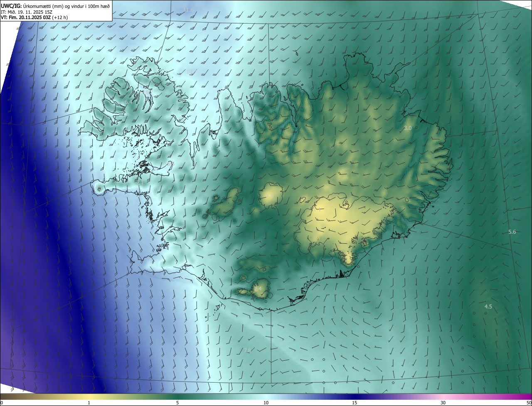Click the 50 tick on the colour scale
The width and height of the screenshot is (532, 406).
pyautogui.click(x=529, y=403)
